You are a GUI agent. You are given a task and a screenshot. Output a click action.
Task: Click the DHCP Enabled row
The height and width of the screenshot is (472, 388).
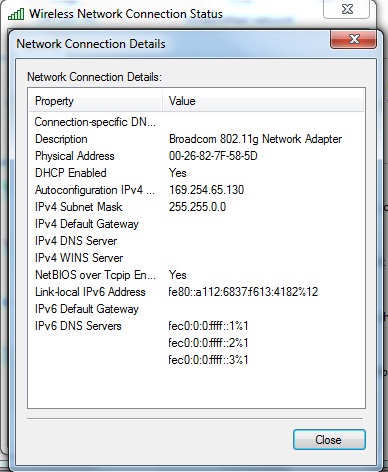point(197,173)
